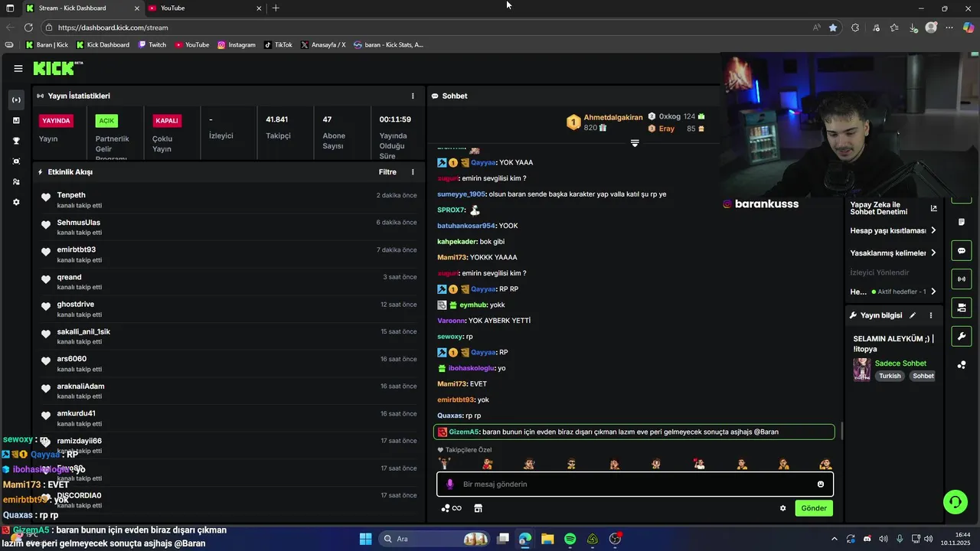Open Spotify from the Windows taskbar

570,539
